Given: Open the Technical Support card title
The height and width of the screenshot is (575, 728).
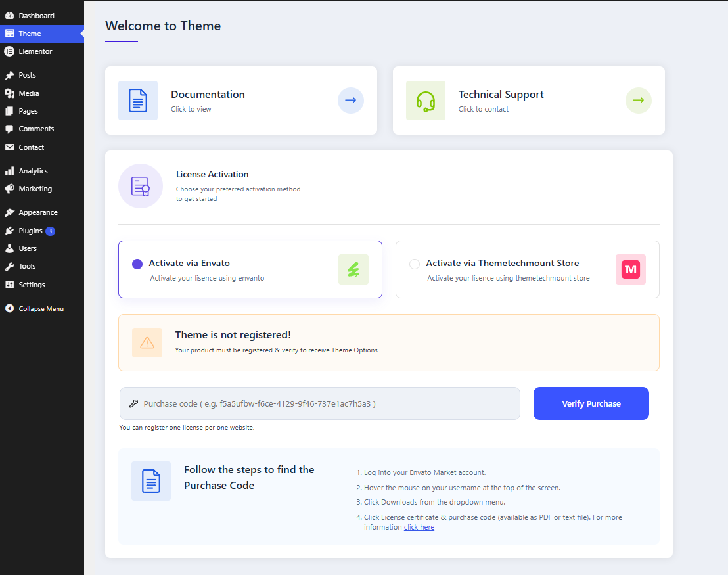Looking at the screenshot, I should [x=501, y=94].
